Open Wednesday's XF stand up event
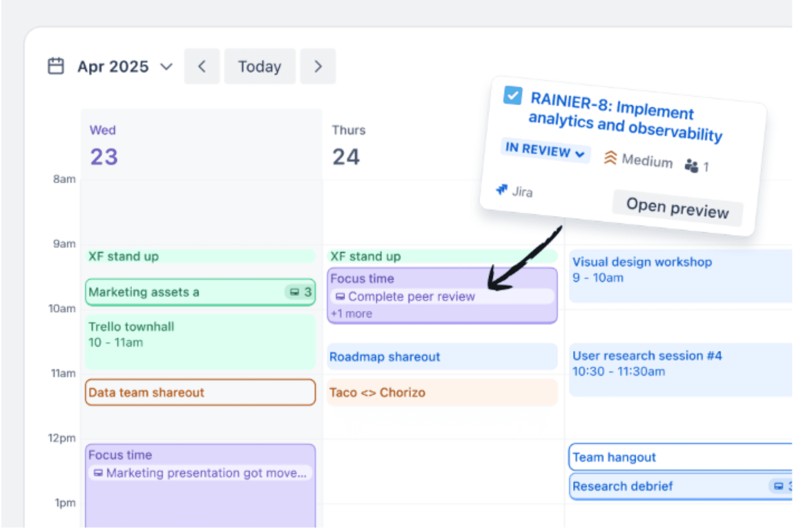This screenshot has width=798, height=532. [x=200, y=257]
